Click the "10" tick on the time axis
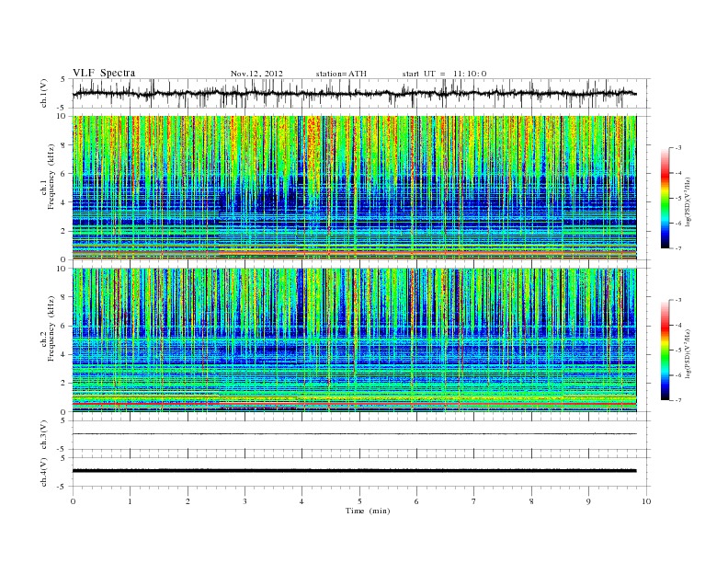The image size is (728, 563). click(x=646, y=501)
